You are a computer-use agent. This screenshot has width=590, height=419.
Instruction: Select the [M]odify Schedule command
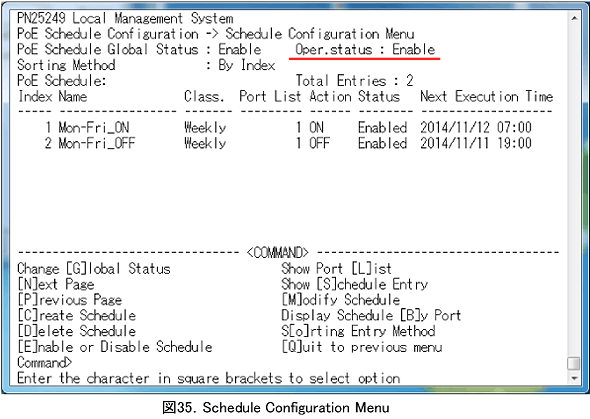click(341, 300)
